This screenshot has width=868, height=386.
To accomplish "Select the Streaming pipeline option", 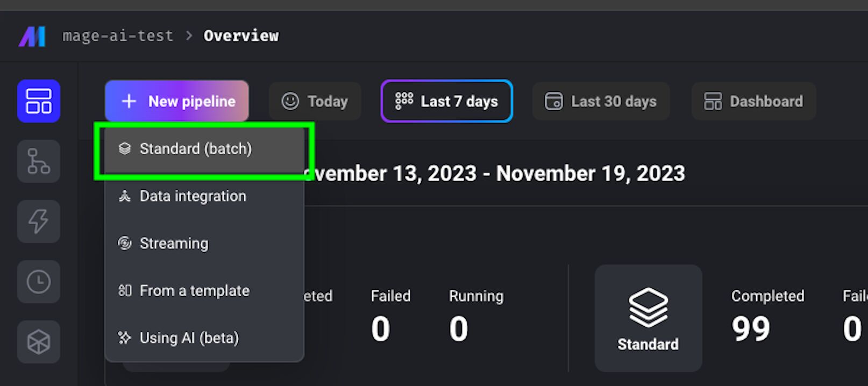I will point(204,244).
